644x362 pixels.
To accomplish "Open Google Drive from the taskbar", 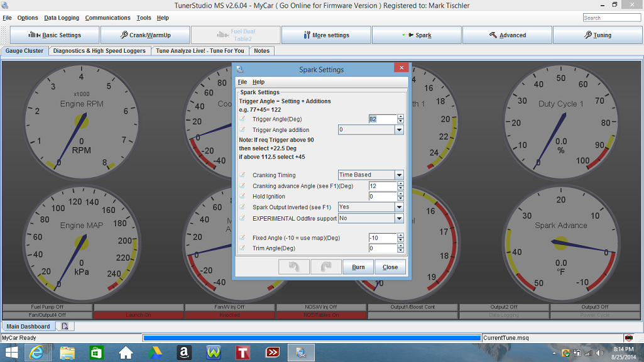I will pos(155,353).
